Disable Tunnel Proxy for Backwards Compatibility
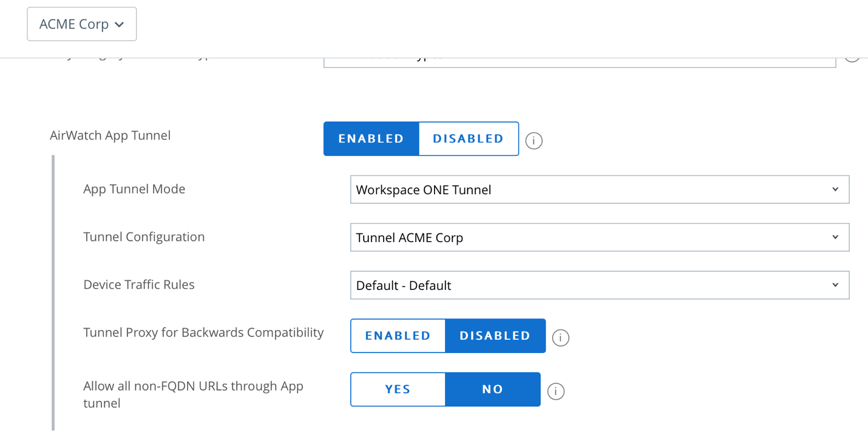This screenshot has width=868, height=444. [495, 336]
